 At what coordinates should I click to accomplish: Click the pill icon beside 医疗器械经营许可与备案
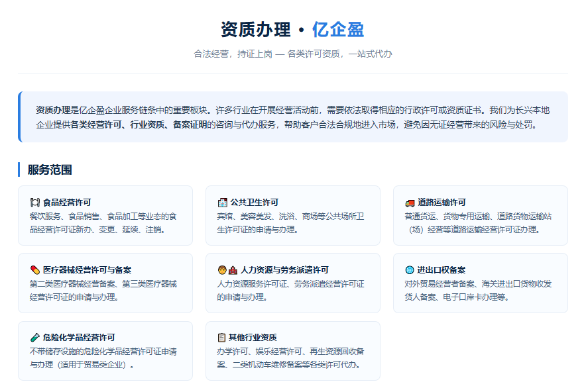pyautogui.click(x=35, y=270)
